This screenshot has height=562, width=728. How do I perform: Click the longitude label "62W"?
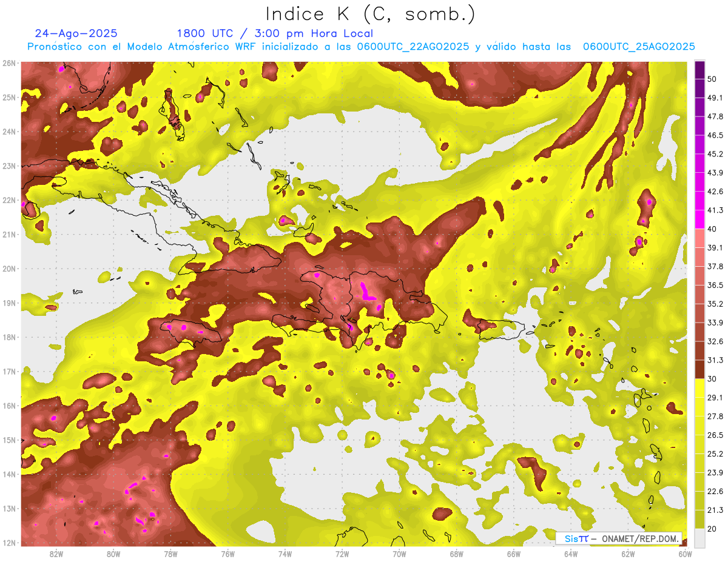pos(628,554)
